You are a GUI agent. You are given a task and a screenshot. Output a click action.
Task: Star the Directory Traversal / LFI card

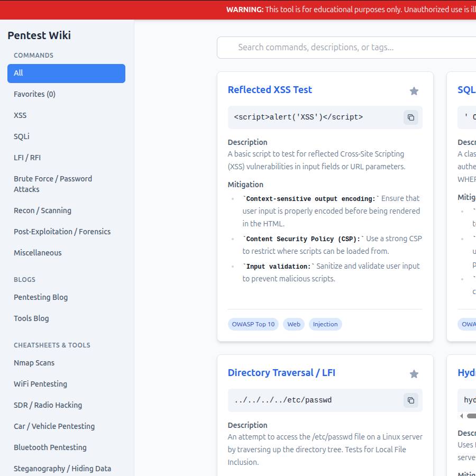click(x=414, y=374)
